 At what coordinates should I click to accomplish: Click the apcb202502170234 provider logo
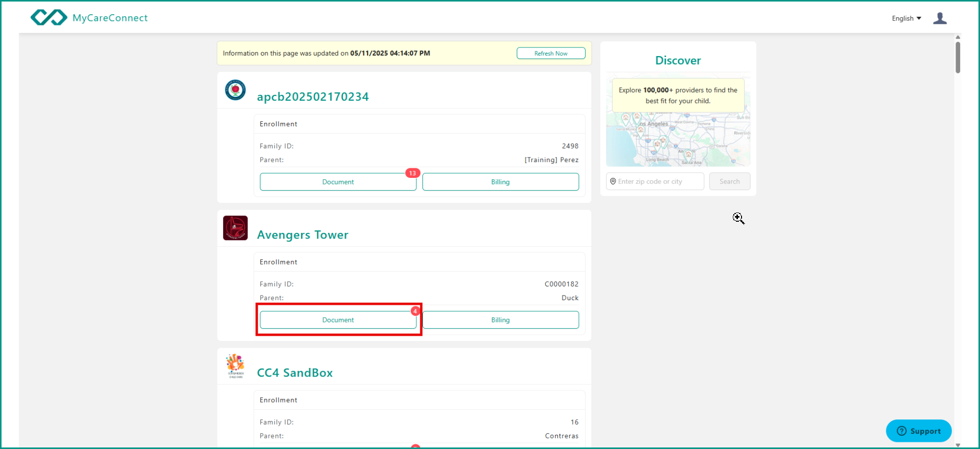(235, 90)
